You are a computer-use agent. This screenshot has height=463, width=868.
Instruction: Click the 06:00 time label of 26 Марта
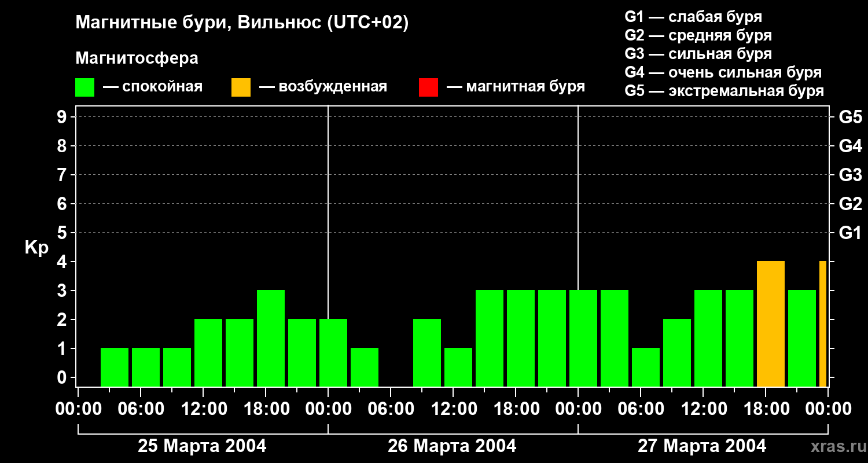(x=390, y=409)
